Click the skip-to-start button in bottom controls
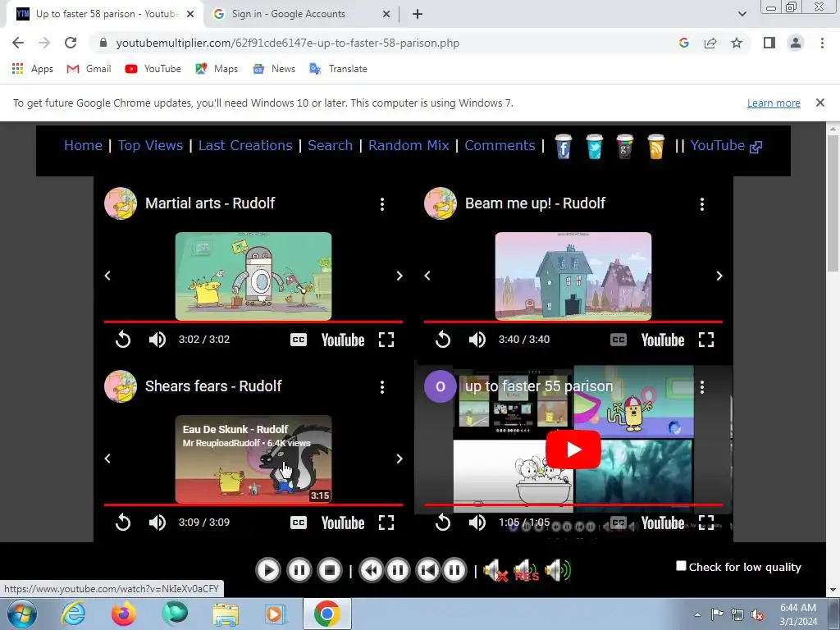Image resolution: width=840 pixels, height=630 pixels. (x=427, y=571)
